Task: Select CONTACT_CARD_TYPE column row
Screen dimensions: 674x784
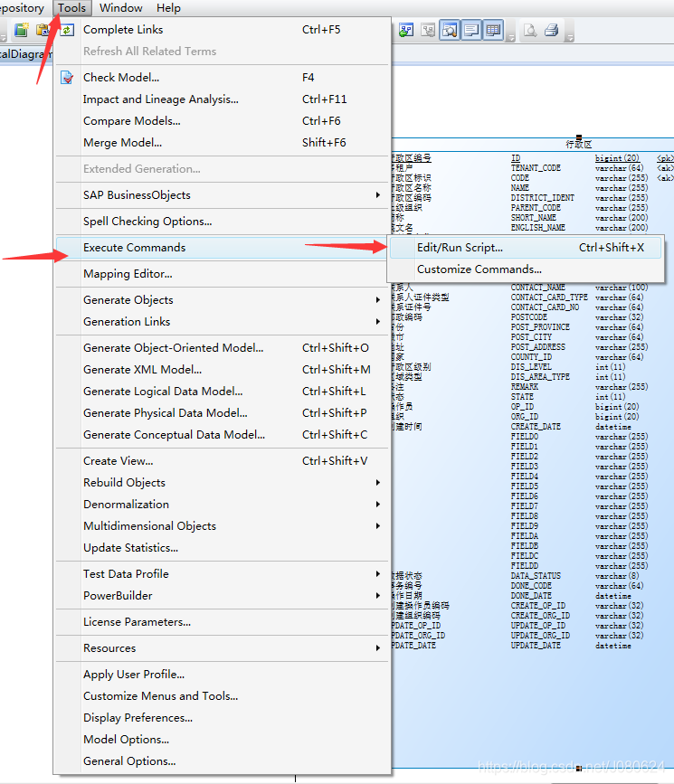Action: [x=549, y=298]
